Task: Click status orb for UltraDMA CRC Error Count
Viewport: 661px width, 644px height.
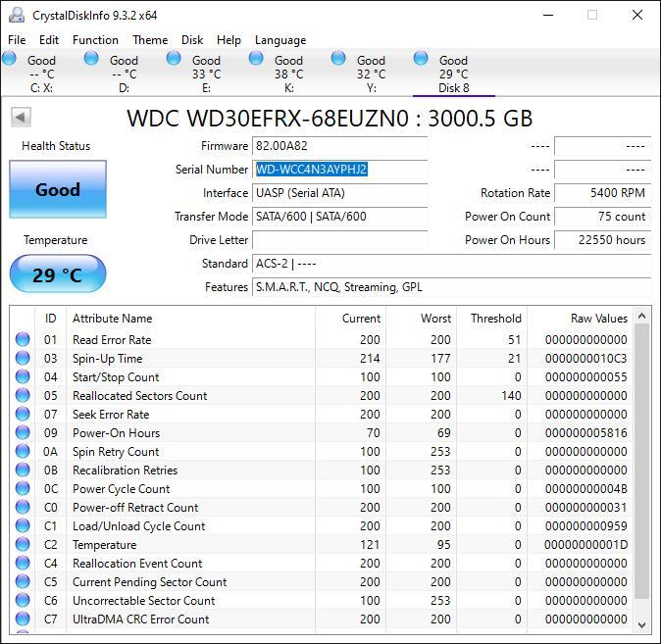Action: (23, 619)
